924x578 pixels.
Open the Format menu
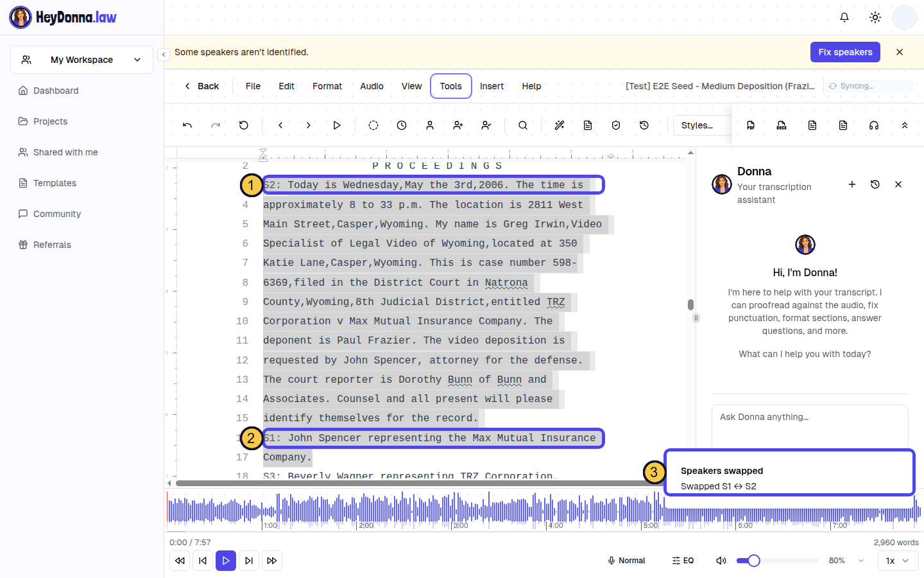click(327, 86)
